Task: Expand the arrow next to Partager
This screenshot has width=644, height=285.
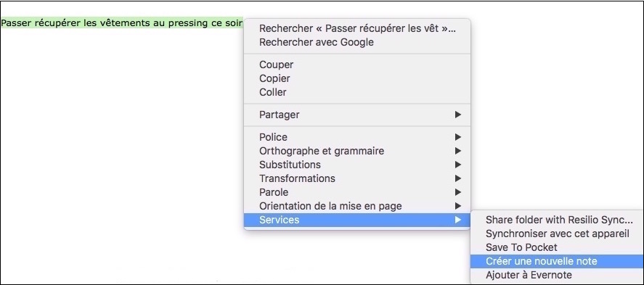Action: pos(458,115)
